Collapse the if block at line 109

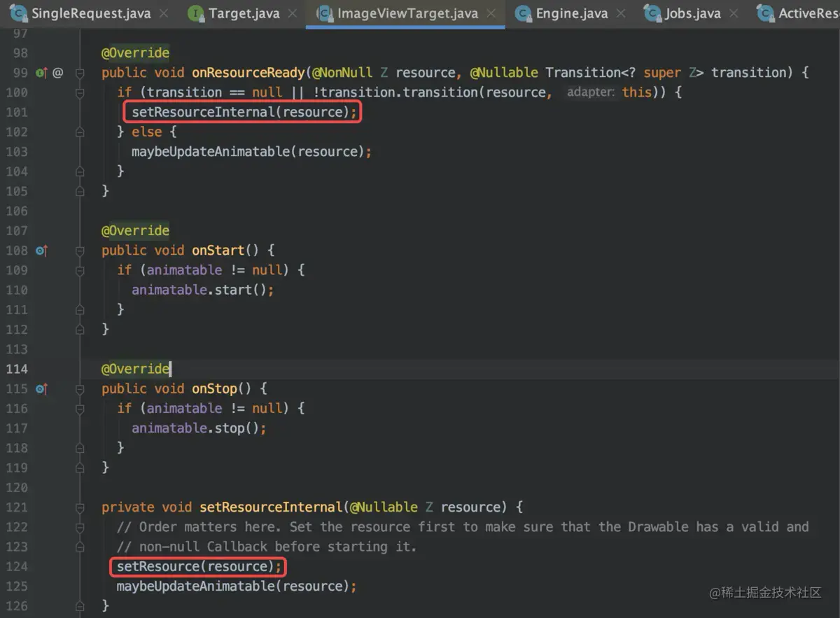(x=80, y=269)
